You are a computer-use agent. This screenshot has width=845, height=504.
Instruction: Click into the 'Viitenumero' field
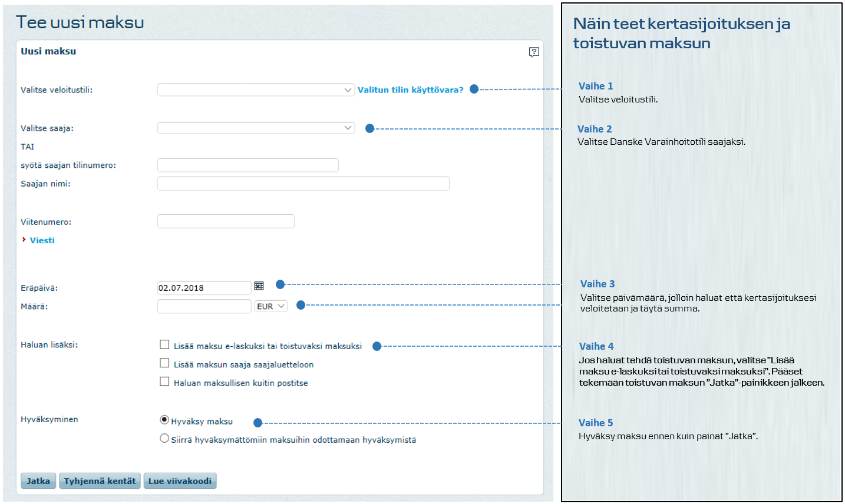coord(226,221)
